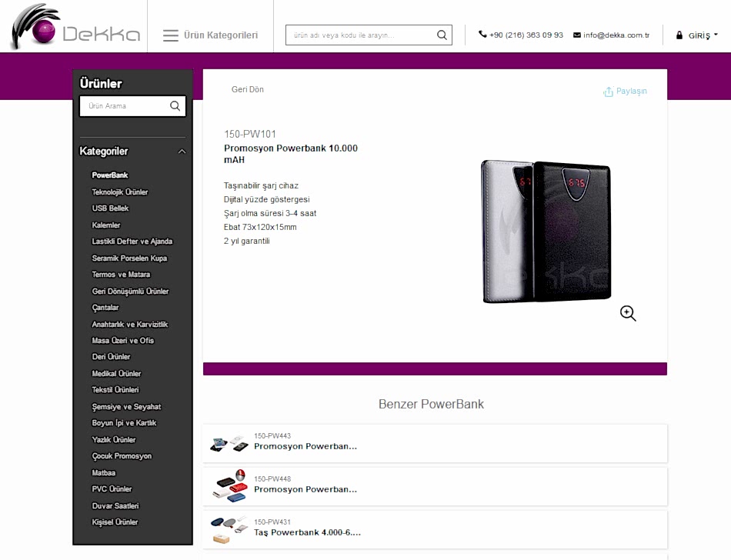Open the Ürün Kategorileri hamburger menu
Image resolution: width=731 pixels, height=560 pixels.
pyautogui.click(x=171, y=35)
